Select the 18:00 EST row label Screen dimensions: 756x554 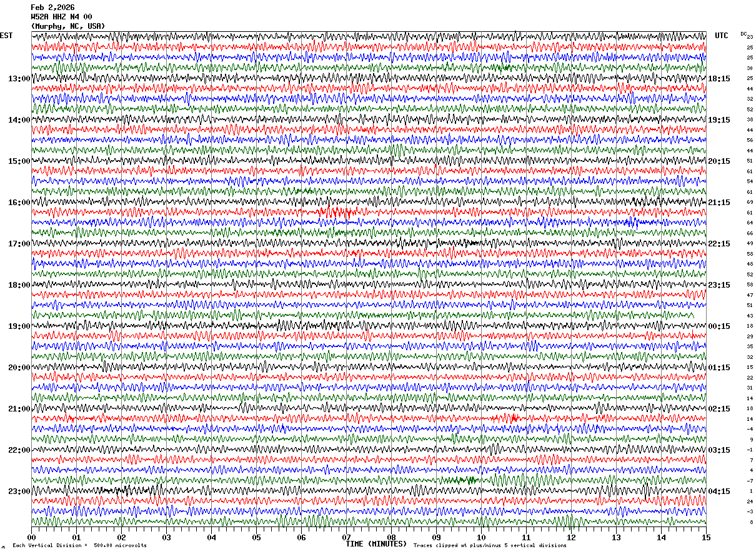pyautogui.click(x=19, y=285)
